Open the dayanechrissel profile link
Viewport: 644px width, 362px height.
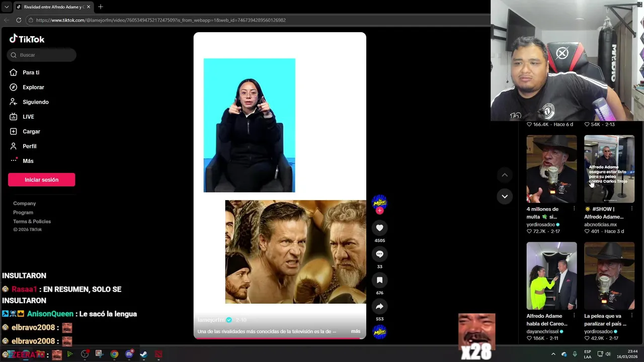(542, 332)
